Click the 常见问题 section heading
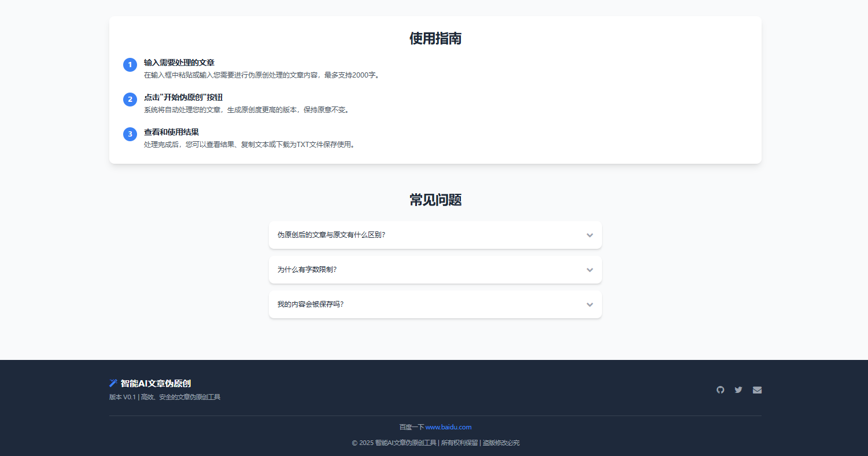Image resolution: width=868 pixels, height=456 pixels. (x=435, y=199)
